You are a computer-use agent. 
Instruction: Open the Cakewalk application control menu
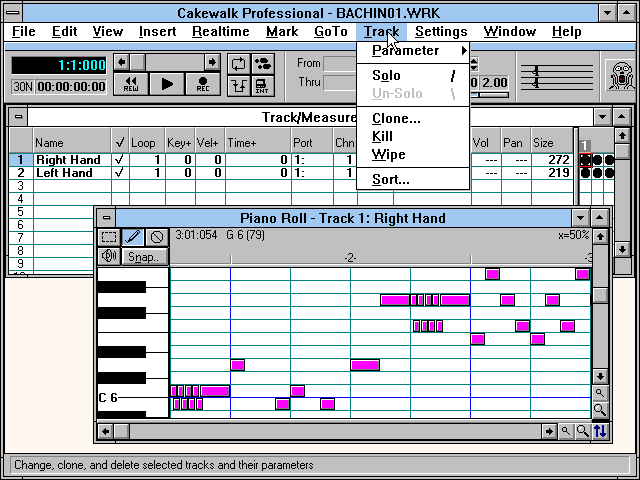click(13, 13)
